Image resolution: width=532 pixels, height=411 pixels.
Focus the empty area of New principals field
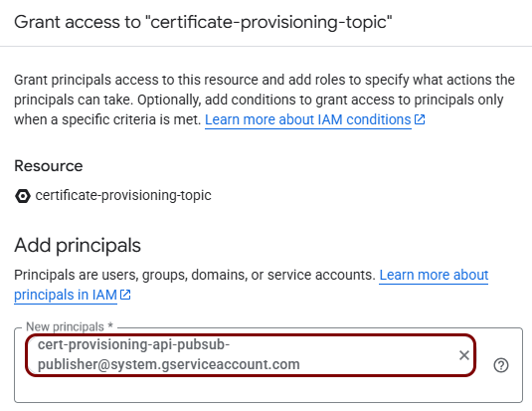(x=268, y=389)
